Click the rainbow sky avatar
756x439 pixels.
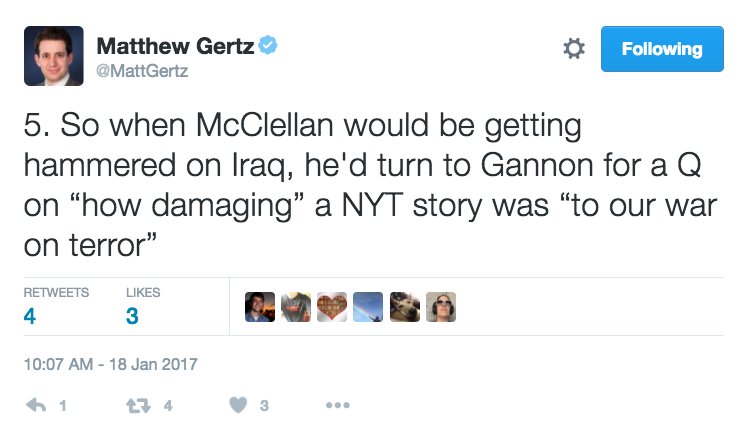click(x=368, y=307)
